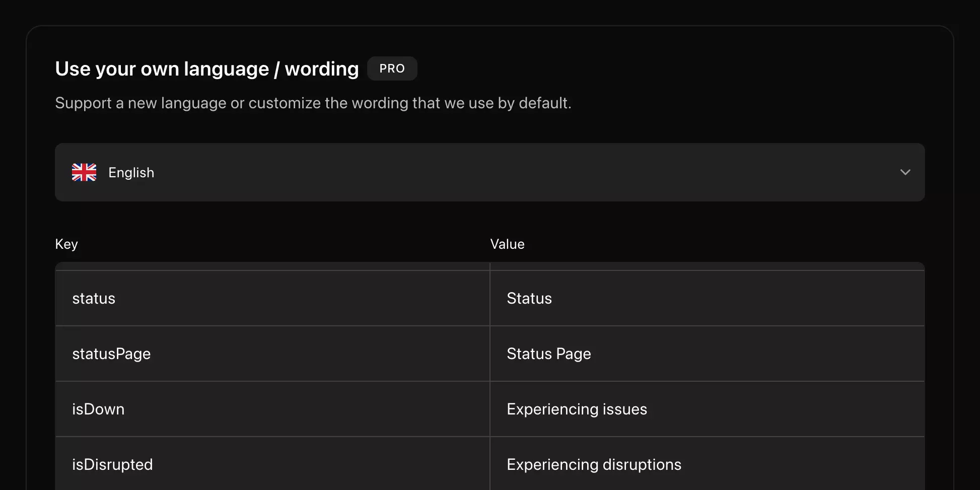This screenshot has width=980, height=490.
Task: Edit the Status Page value field
Action: (707, 354)
